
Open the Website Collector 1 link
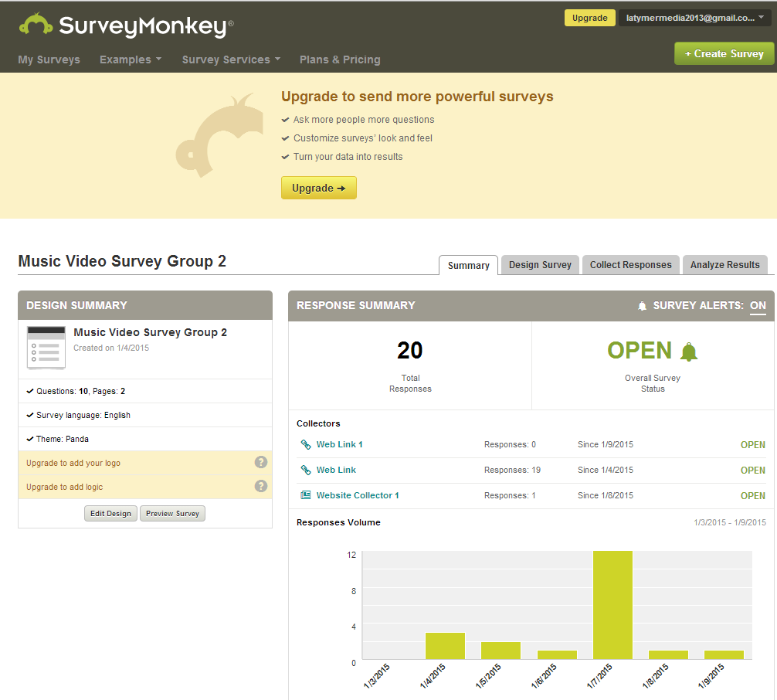pos(358,495)
